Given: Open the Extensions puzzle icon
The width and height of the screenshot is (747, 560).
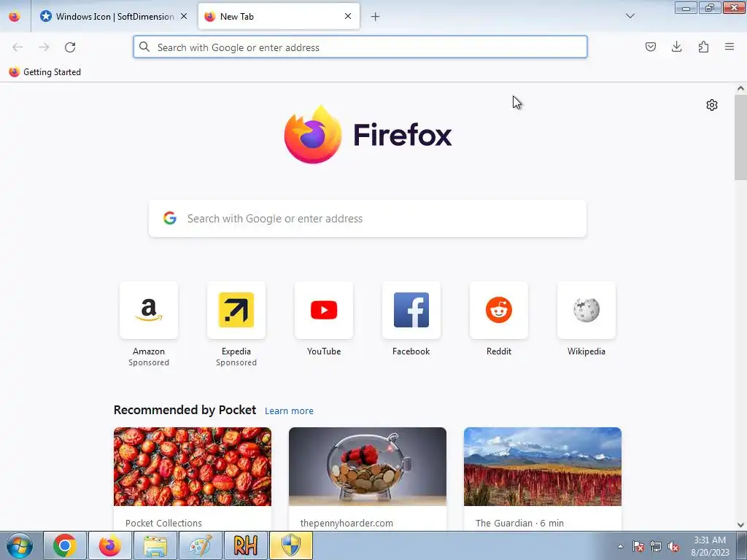Looking at the screenshot, I should pyautogui.click(x=703, y=47).
